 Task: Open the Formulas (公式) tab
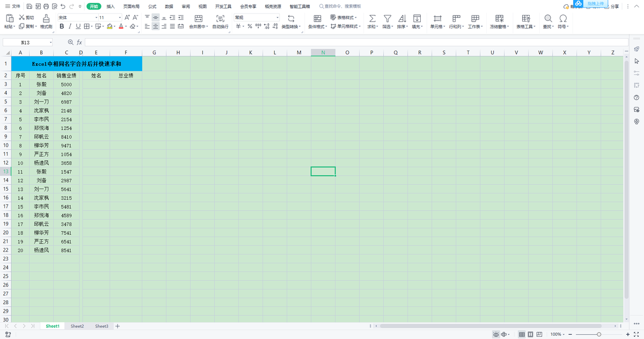coord(152,6)
